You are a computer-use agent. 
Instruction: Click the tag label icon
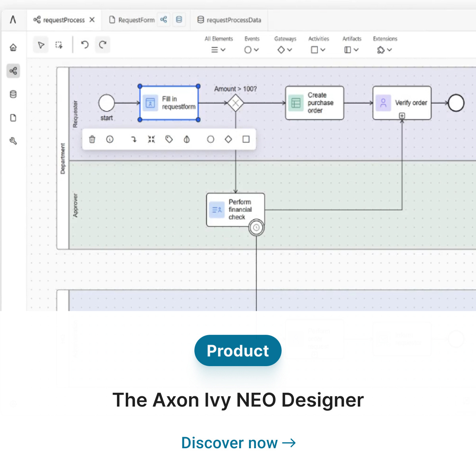tap(169, 139)
